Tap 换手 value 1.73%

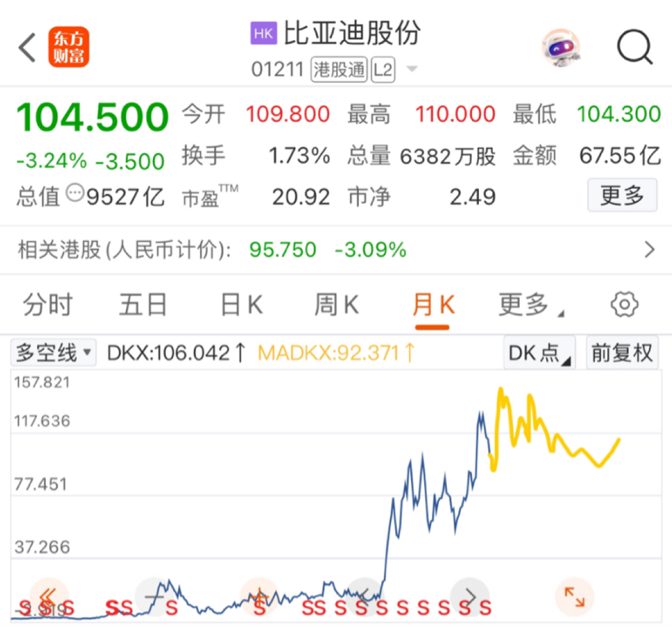click(299, 156)
